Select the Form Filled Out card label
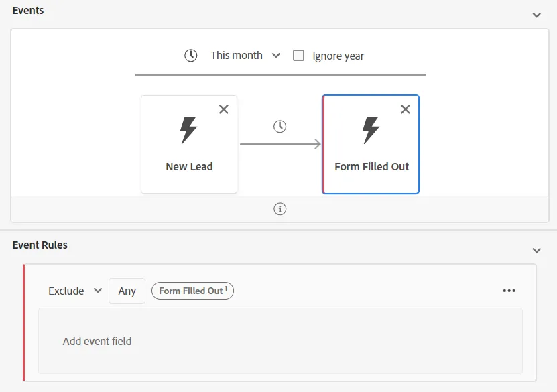The height and width of the screenshot is (392, 557). coord(371,166)
